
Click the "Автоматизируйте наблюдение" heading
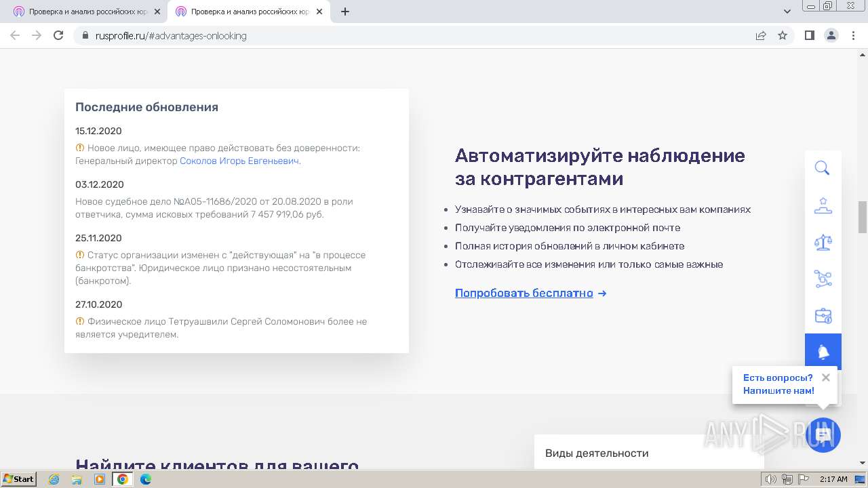[600, 167]
